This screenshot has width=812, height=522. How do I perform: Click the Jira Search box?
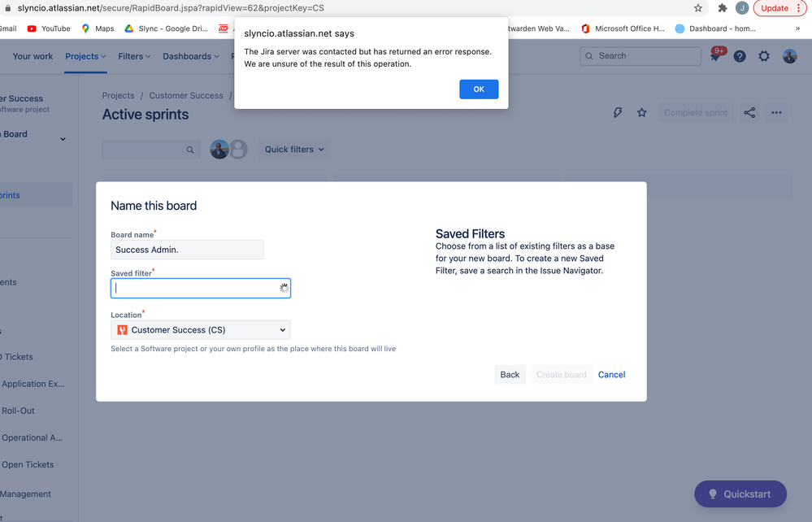click(640, 56)
